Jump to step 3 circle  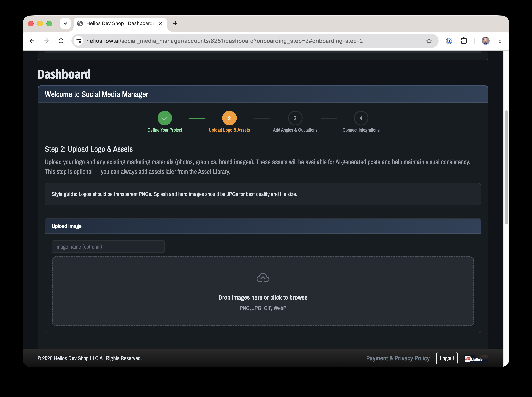point(295,118)
